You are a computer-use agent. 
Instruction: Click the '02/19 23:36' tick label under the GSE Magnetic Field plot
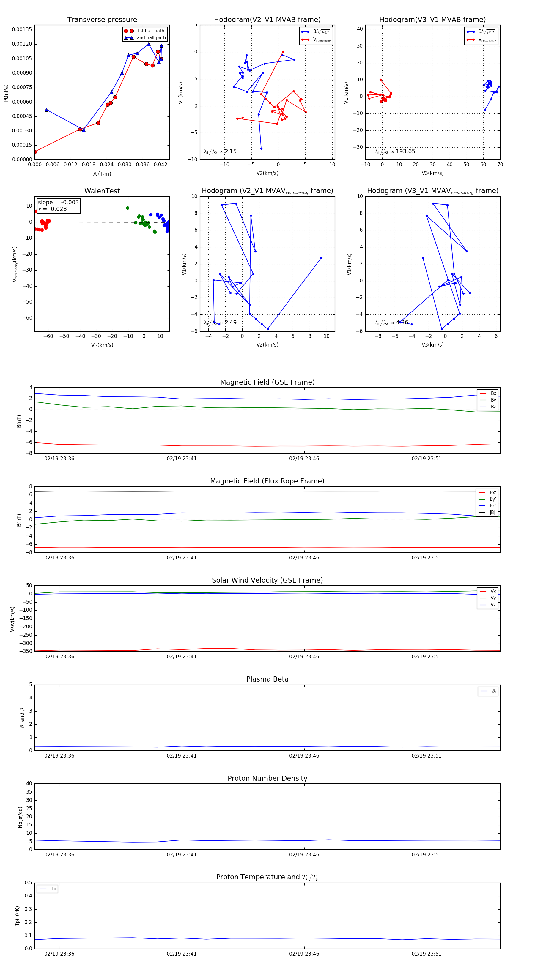click(x=59, y=459)
